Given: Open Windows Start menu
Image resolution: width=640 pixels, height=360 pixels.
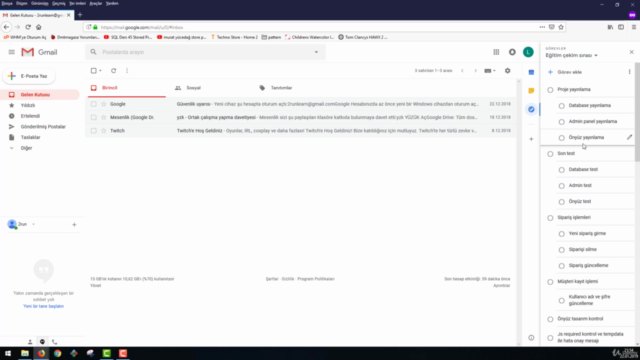Looking at the screenshot, I should 8,353.
